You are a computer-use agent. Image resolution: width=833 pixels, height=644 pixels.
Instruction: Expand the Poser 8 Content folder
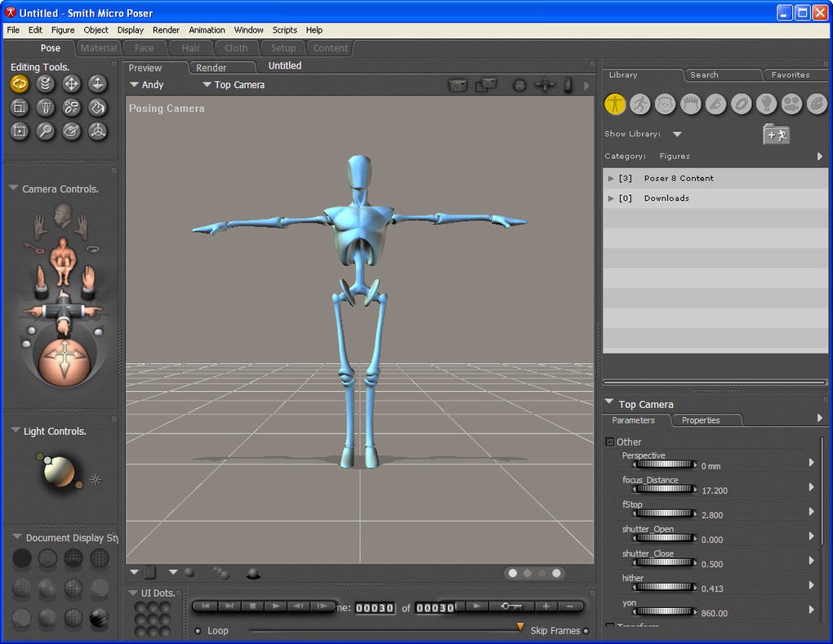(x=611, y=178)
